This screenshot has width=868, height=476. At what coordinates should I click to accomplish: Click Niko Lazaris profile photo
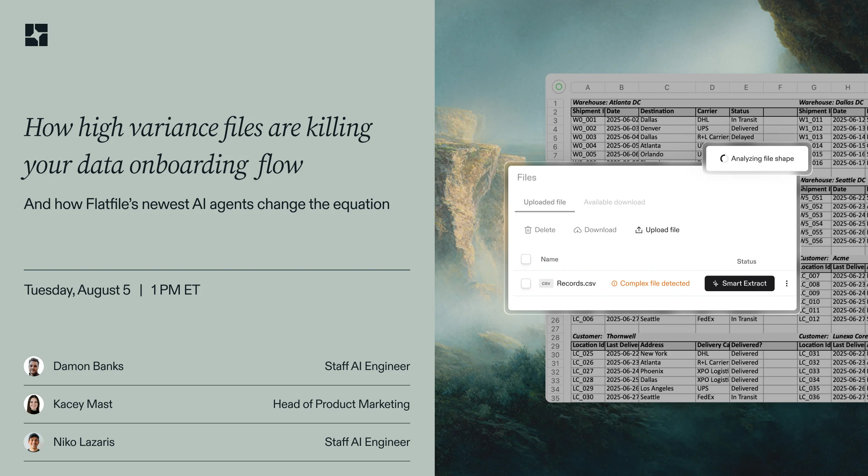pyautogui.click(x=34, y=442)
